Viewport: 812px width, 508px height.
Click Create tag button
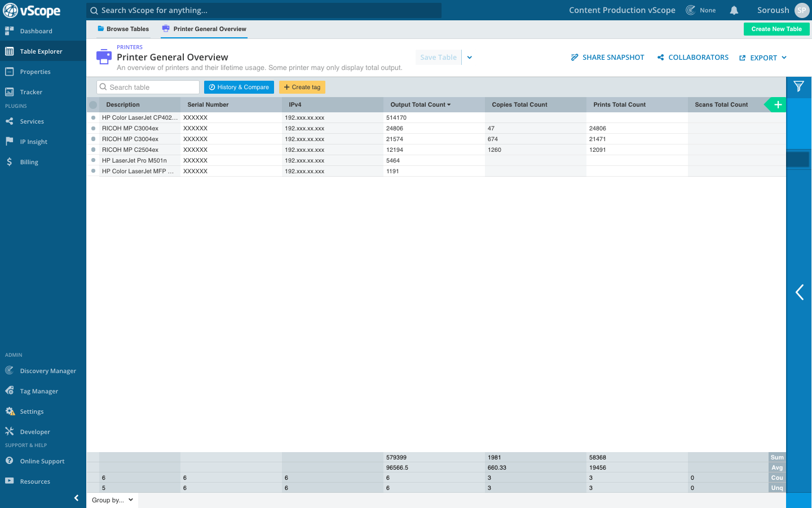coord(302,87)
